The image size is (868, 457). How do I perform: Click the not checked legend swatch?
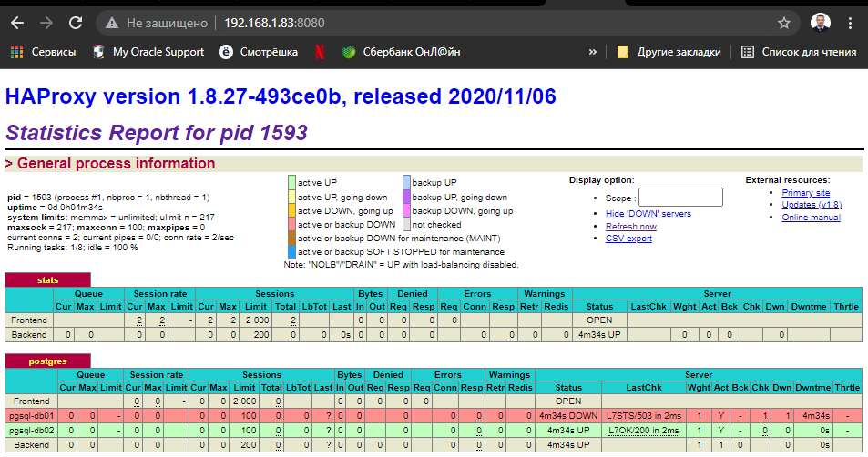pyautogui.click(x=406, y=225)
